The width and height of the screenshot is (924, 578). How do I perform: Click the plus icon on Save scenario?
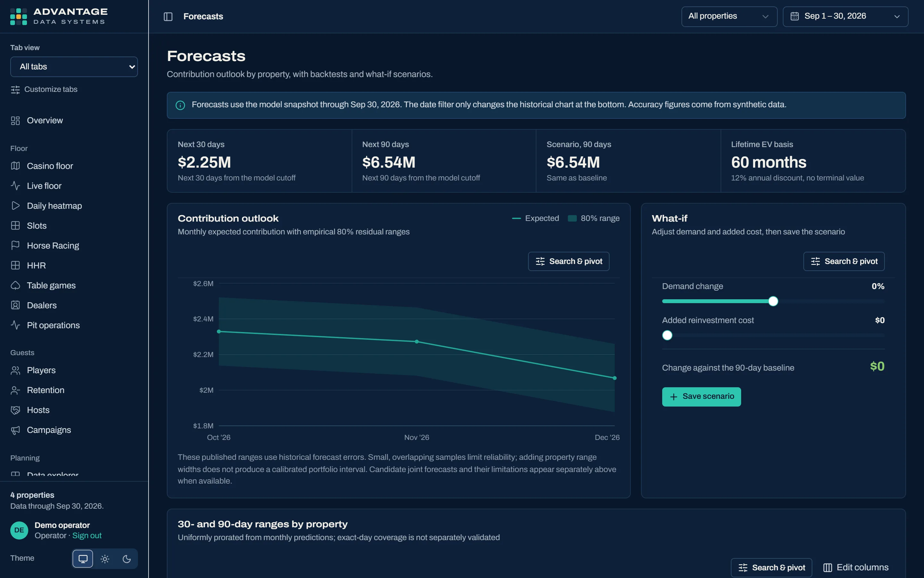coord(674,397)
